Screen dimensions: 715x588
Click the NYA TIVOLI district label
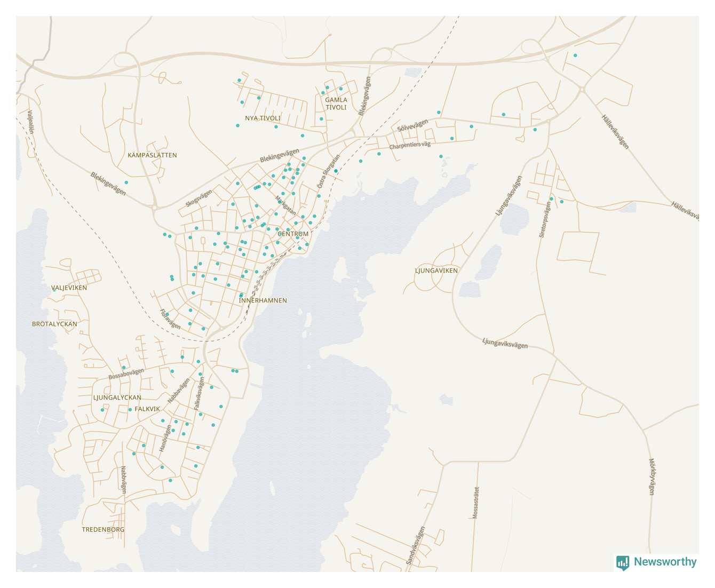coord(263,118)
